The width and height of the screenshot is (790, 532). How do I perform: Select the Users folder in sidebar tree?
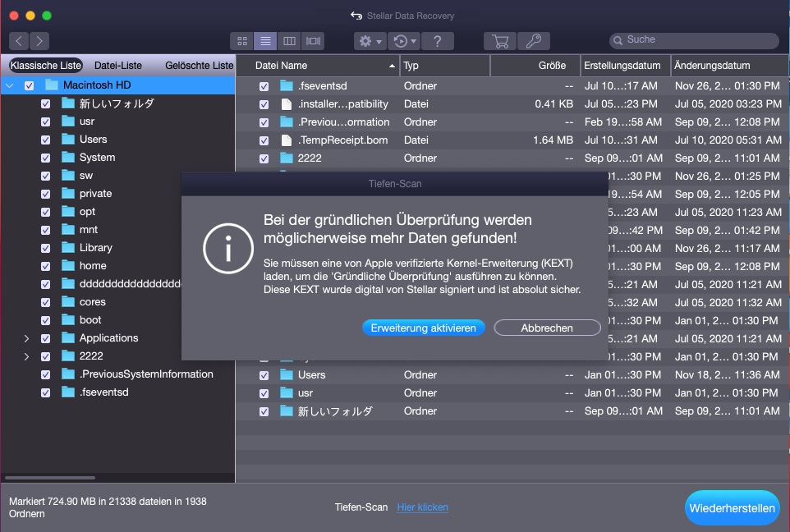tap(94, 140)
